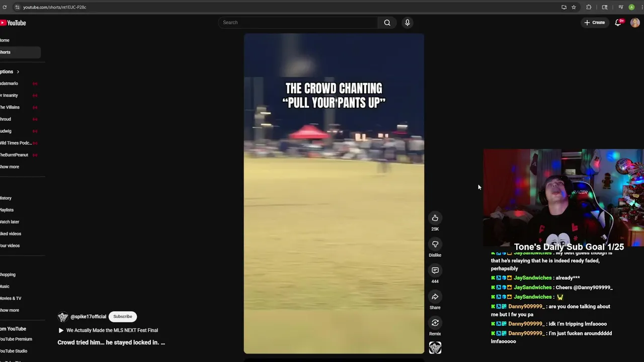Click chat message 'Cheers @Danny909999_'
Viewport: 644px width, 362px height.
coord(584,288)
